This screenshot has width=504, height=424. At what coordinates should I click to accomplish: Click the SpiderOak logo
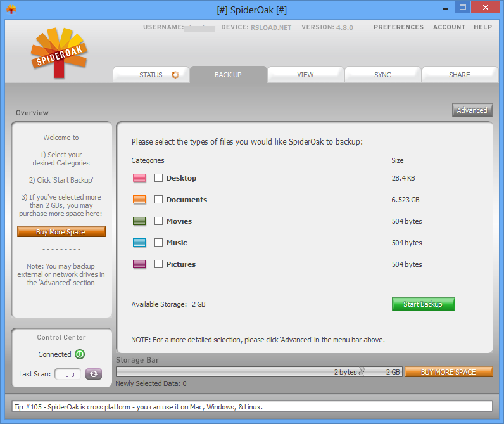[x=59, y=53]
